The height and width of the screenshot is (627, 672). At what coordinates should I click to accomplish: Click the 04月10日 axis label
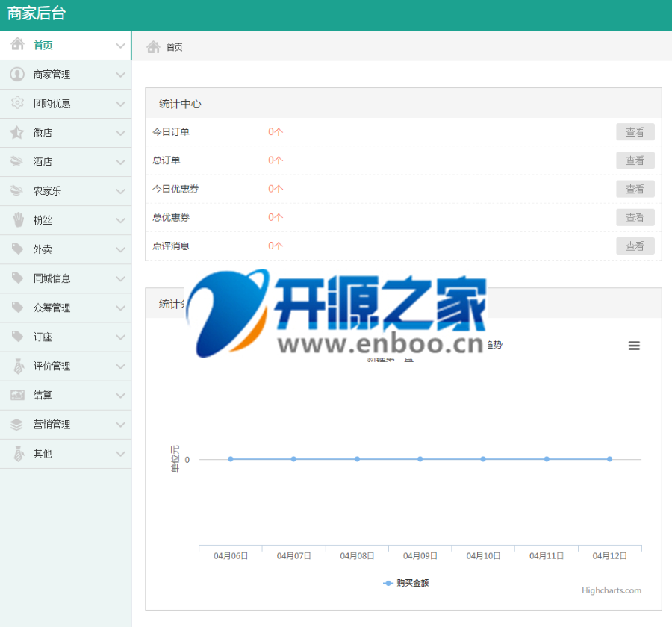coord(483,556)
